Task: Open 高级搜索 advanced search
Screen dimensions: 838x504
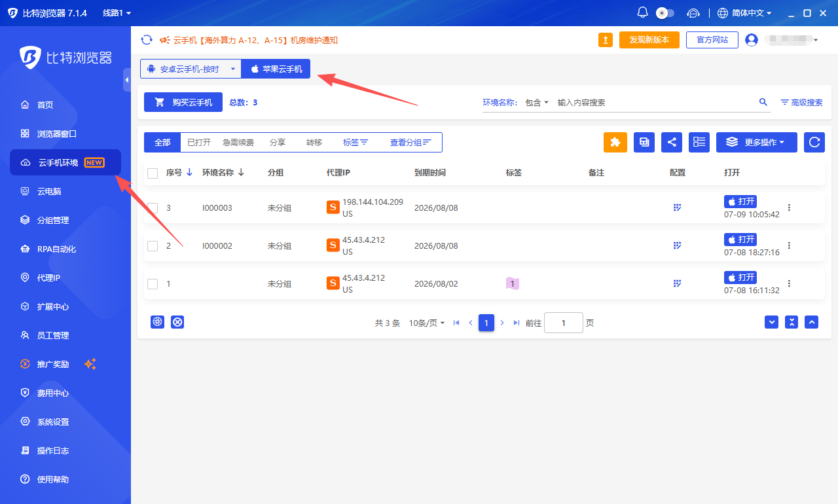Action: 801,103
